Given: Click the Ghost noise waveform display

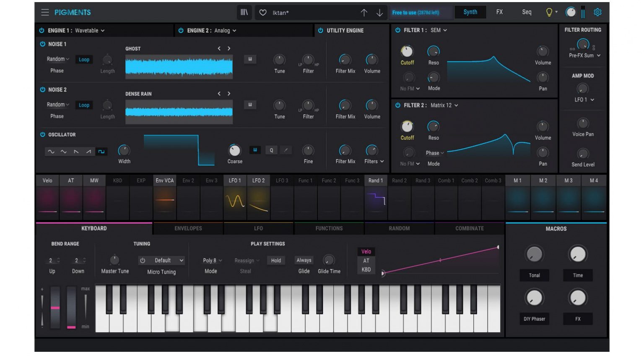Looking at the screenshot, I should tap(179, 67).
